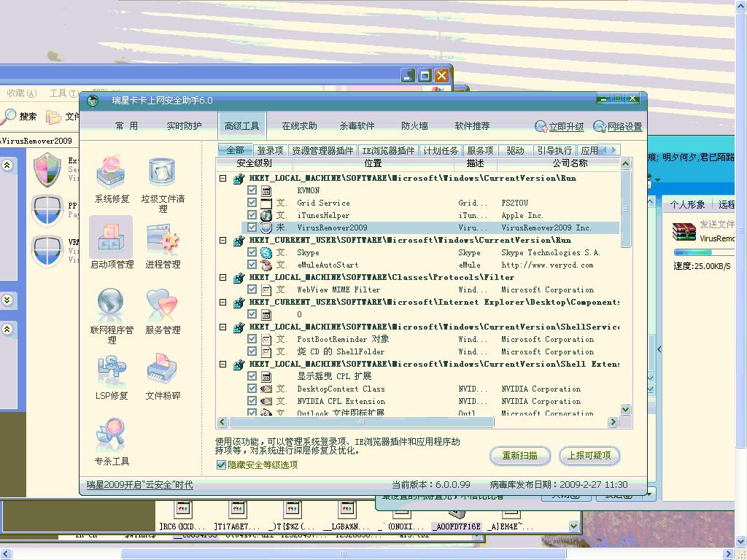Open 进程管理 process manager
Image resolution: width=747 pixels, height=560 pixels.
click(x=163, y=245)
